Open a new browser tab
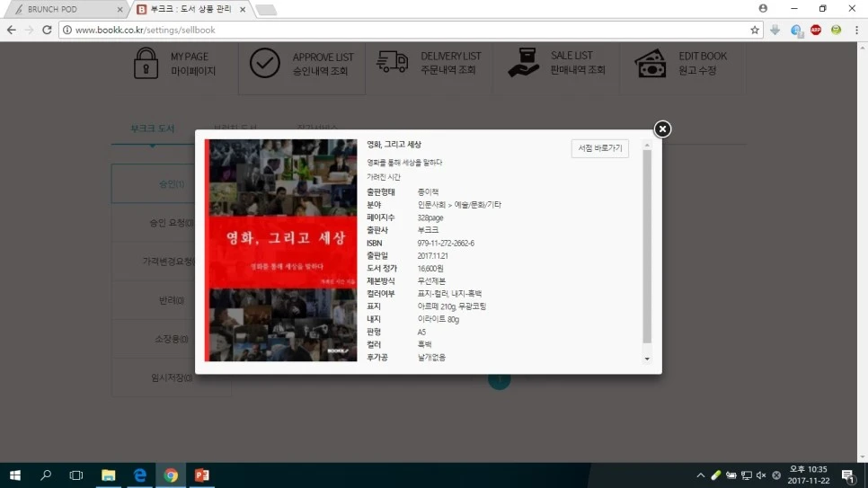Screen dimensions: 868x488 [x=266, y=10]
